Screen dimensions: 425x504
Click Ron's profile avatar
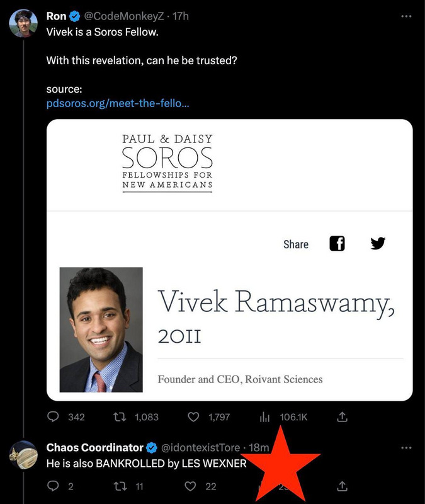[x=22, y=24]
